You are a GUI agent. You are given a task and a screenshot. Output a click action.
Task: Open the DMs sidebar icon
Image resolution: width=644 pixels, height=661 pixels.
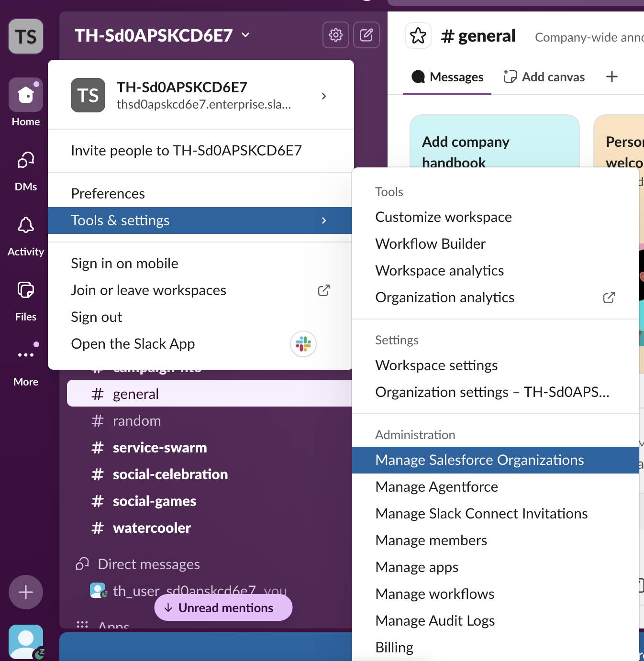coord(26,160)
